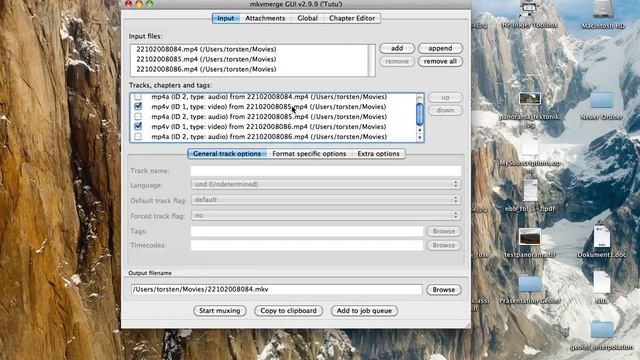Click Add to job queue
640x360 pixels.
click(x=364, y=311)
